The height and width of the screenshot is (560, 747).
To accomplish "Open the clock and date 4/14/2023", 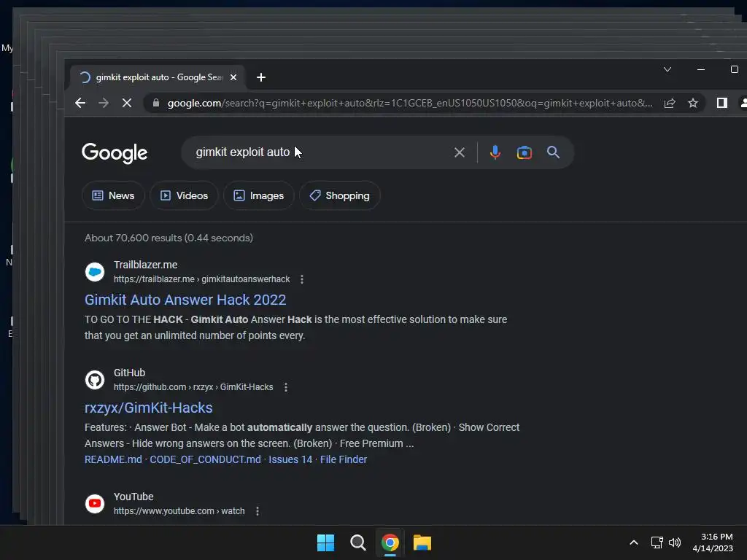I will (713, 542).
